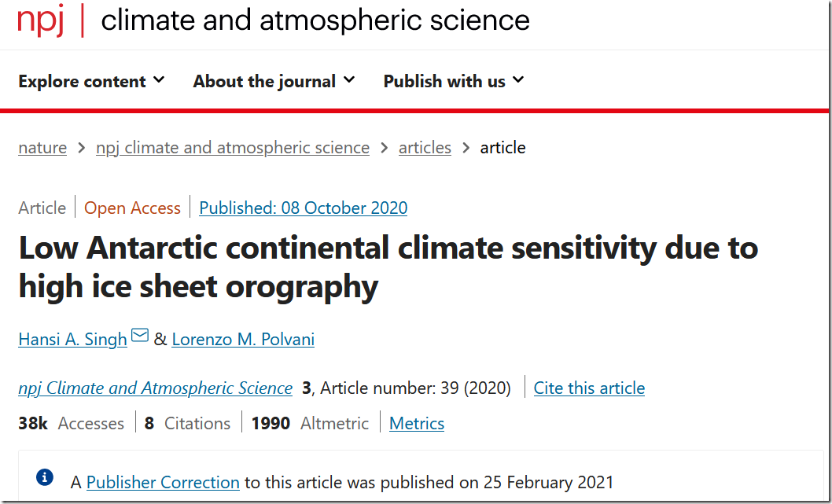Click the red npj logo
The image size is (832, 504).
(x=42, y=20)
